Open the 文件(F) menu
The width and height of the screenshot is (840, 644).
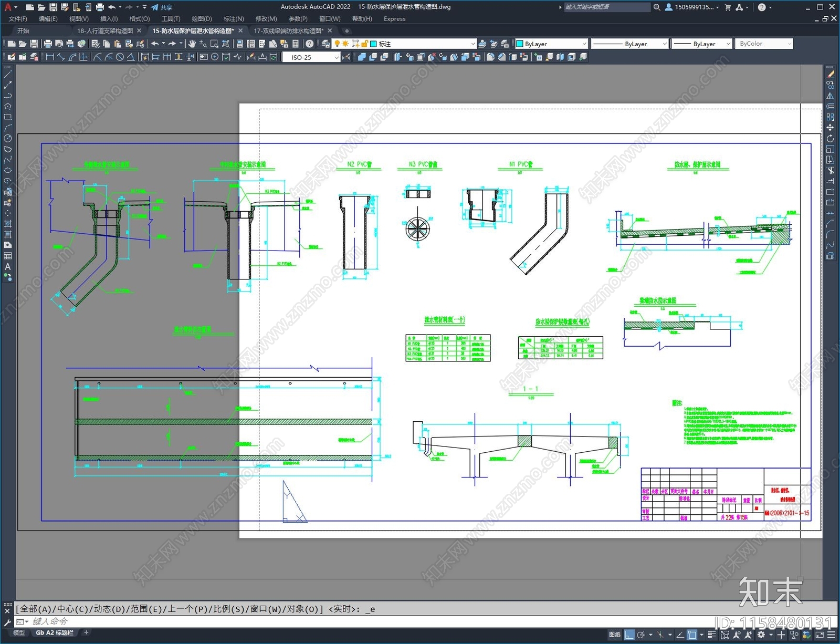18,19
